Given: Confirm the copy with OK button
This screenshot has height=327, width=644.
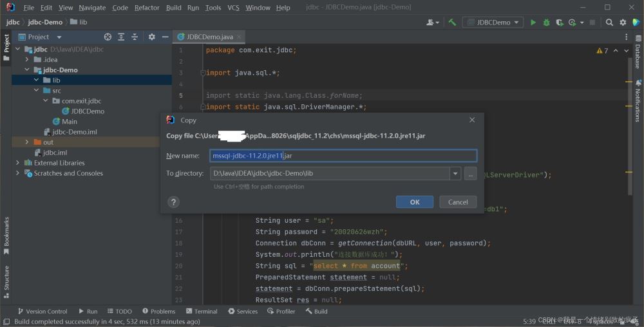Looking at the screenshot, I should click(415, 202).
